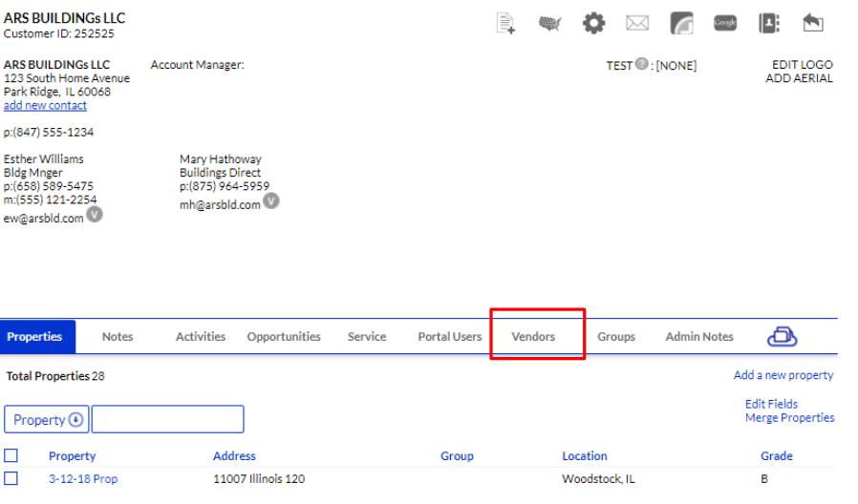This screenshot has width=858, height=504.
Task: Click the 'add new contact' link
Action: tap(45, 106)
